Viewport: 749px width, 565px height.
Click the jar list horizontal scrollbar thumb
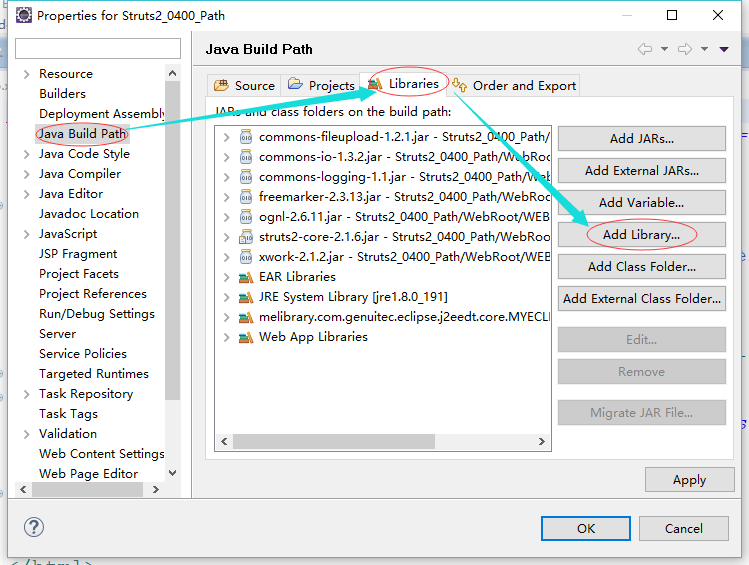[334, 441]
